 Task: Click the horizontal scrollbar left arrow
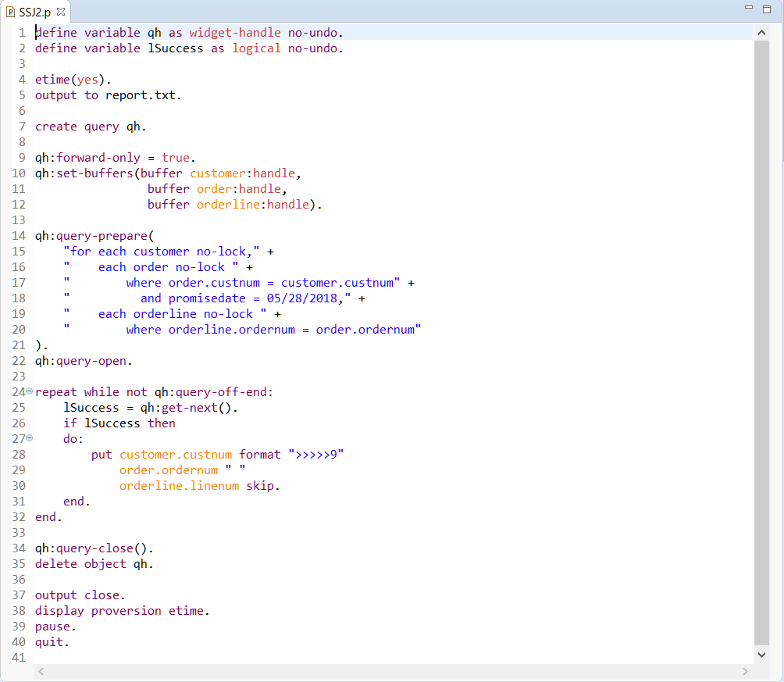click(41, 671)
